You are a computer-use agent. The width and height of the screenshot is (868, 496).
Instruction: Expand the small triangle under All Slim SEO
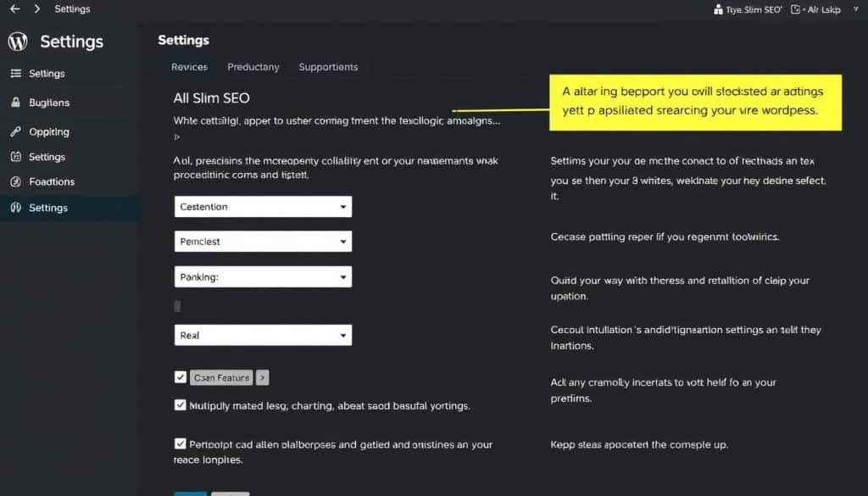(x=176, y=137)
